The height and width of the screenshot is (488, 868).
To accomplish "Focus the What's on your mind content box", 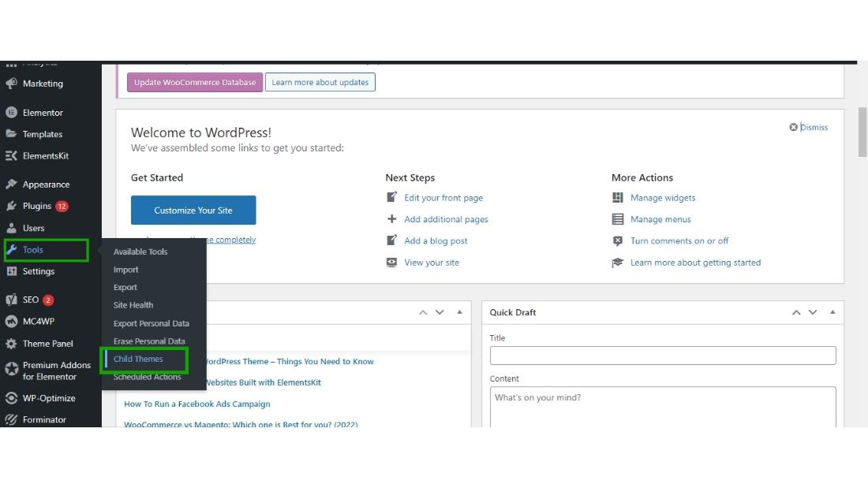I will coord(663,407).
